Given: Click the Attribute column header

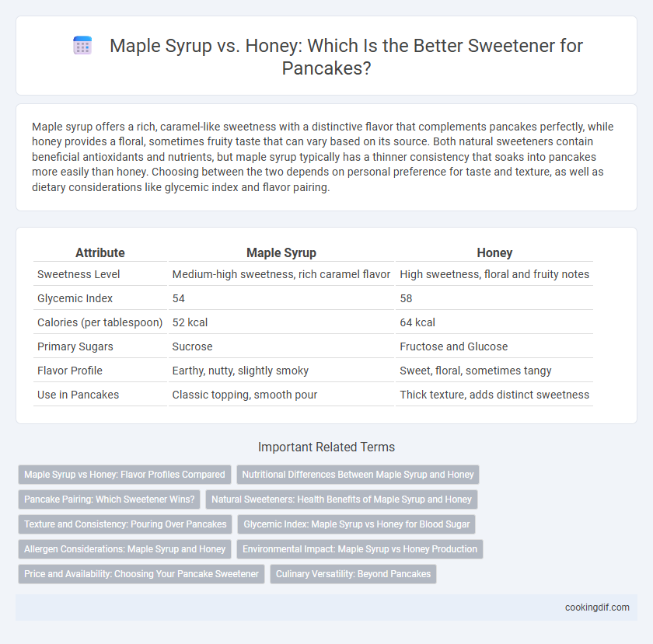Looking at the screenshot, I should 100,252.
